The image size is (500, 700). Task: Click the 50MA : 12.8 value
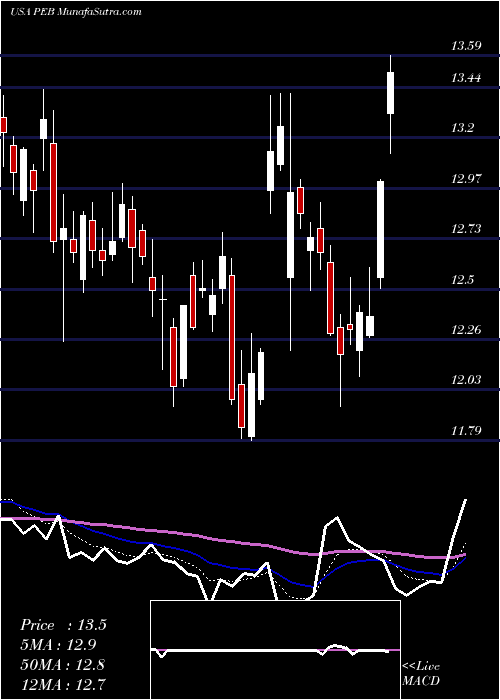tap(62, 664)
